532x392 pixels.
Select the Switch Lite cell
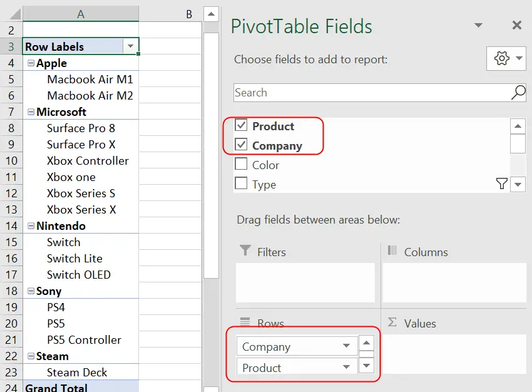point(81,258)
